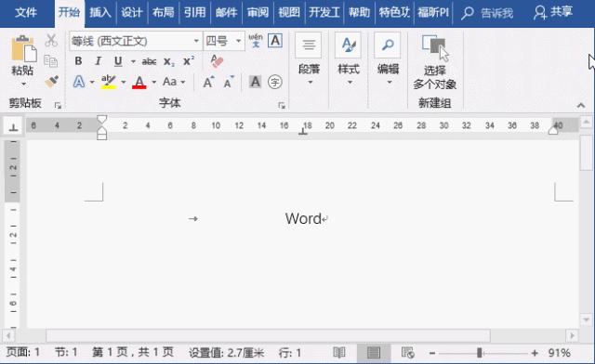The width and height of the screenshot is (595, 364).
Task: Click the Paste clipboard icon
Action: tap(23, 48)
